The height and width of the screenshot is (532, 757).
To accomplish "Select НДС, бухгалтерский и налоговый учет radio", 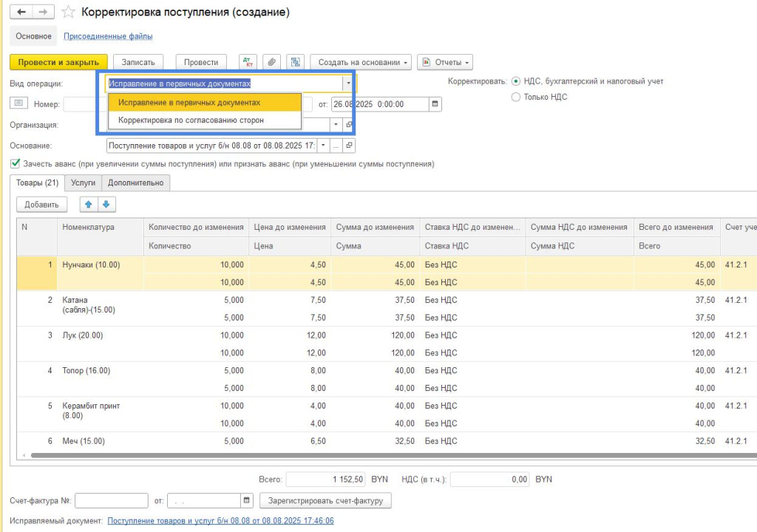I will pos(515,81).
